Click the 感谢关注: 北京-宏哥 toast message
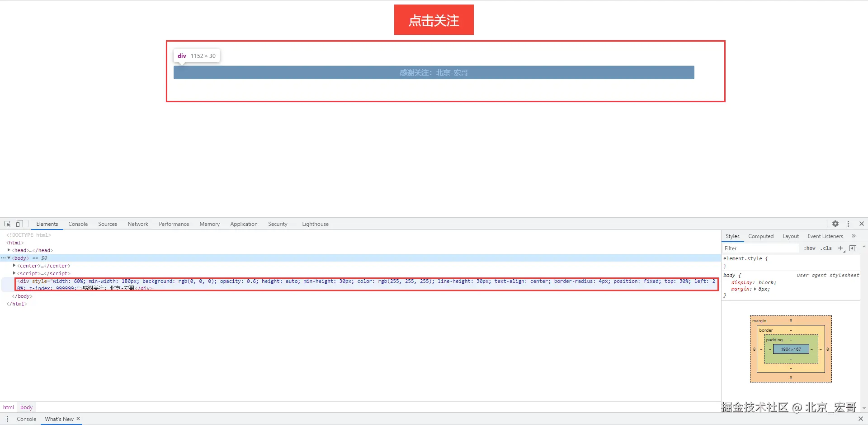The image size is (868, 425). [434, 72]
